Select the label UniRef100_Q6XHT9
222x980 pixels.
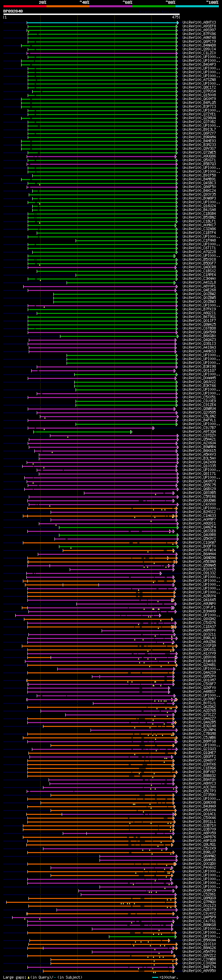point(199,99)
